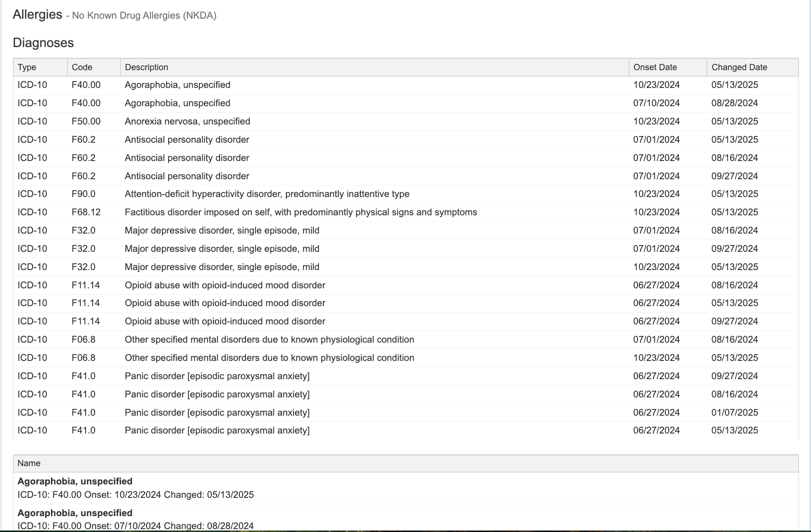Click the Type column header
The image size is (811, 532).
(x=27, y=67)
